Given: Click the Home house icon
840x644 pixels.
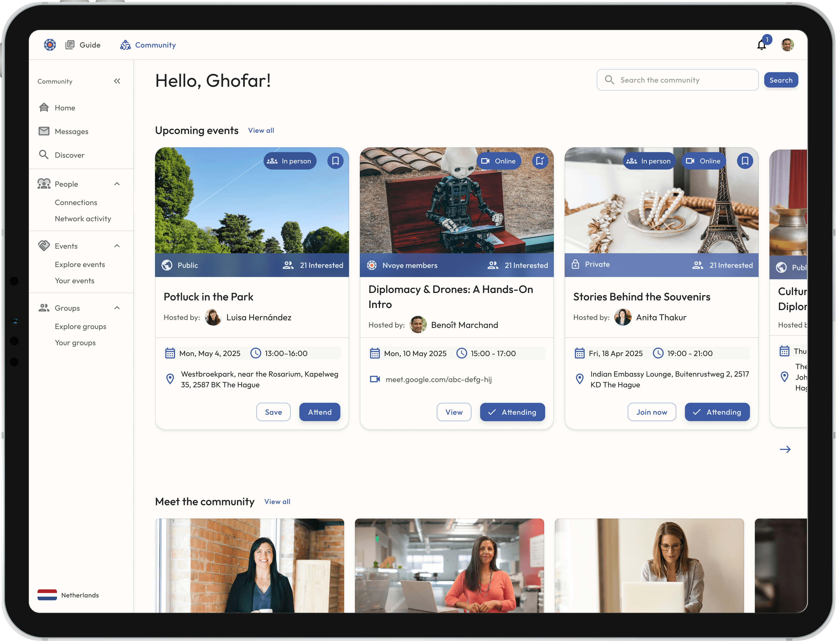Looking at the screenshot, I should (44, 108).
